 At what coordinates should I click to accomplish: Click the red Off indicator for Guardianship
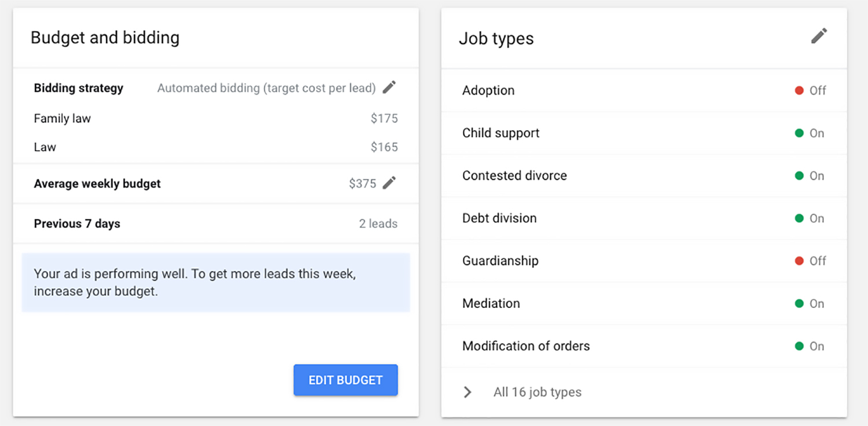coord(799,261)
